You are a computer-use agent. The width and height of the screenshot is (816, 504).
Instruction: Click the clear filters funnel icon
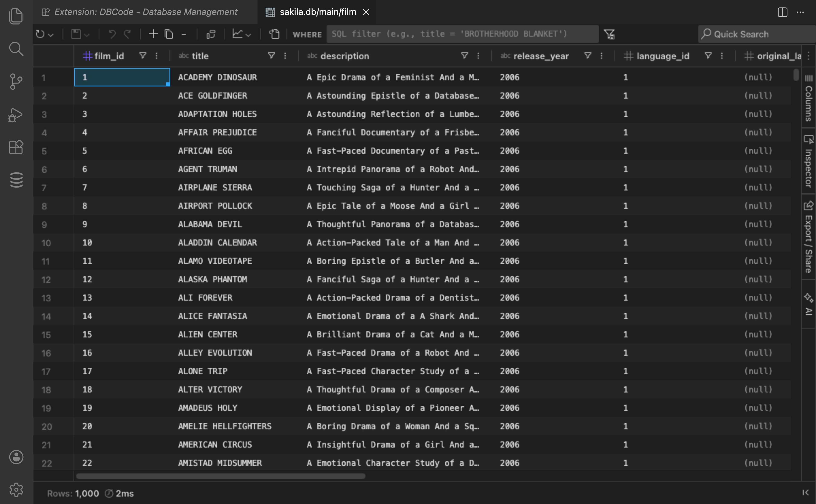[x=609, y=34]
